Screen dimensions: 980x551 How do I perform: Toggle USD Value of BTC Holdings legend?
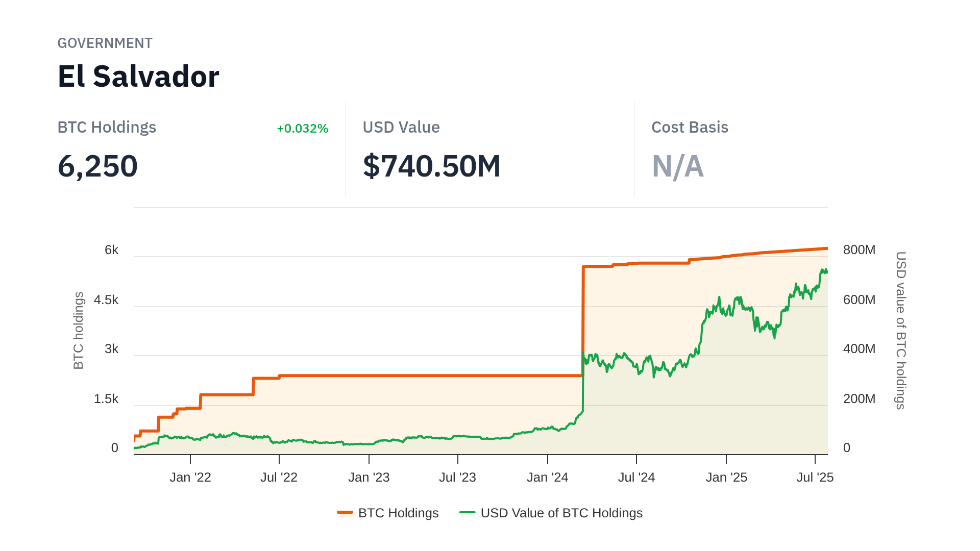click(x=561, y=513)
